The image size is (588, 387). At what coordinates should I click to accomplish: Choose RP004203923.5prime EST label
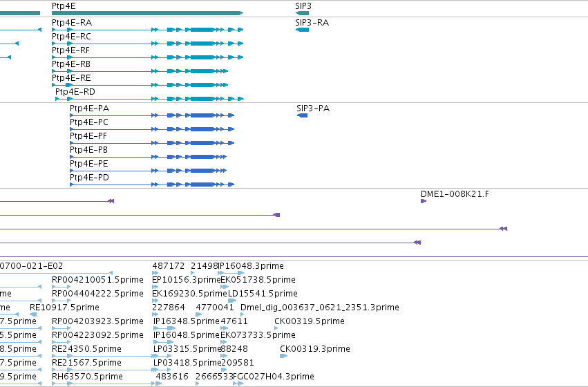(97, 321)
